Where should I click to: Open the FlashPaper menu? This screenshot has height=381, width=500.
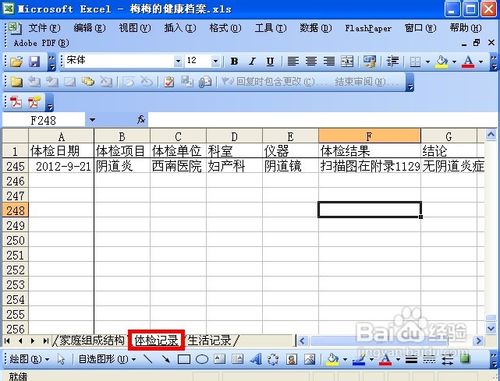click(x=368, y=28)
